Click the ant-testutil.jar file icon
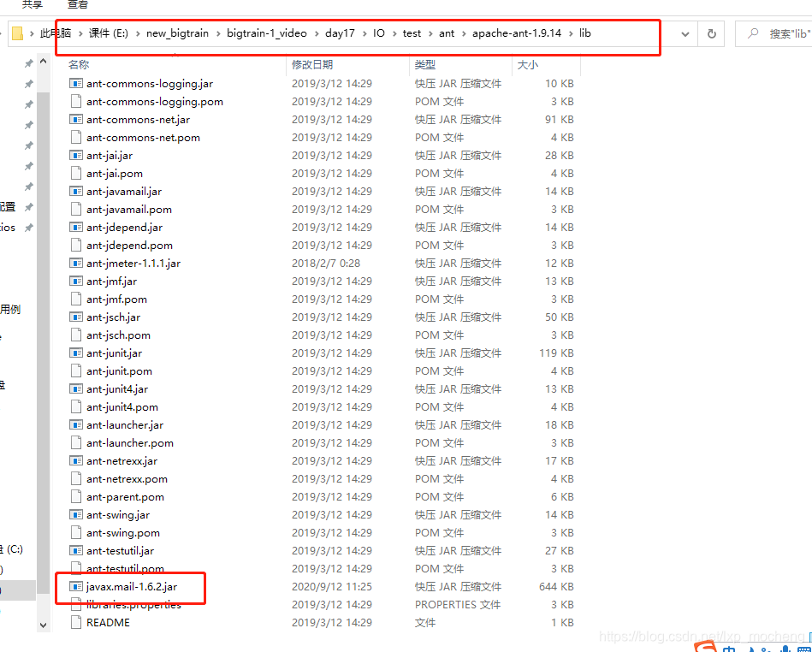This screenshot has width=812, height=652. 76,550
